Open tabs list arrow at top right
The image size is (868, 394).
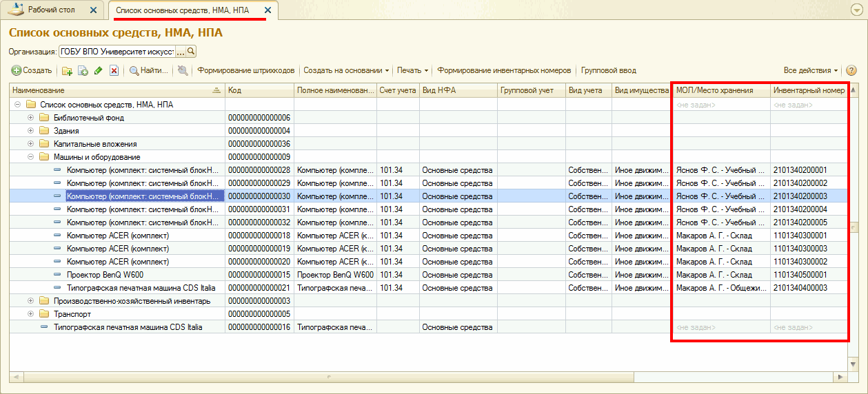tap(856, 10)
